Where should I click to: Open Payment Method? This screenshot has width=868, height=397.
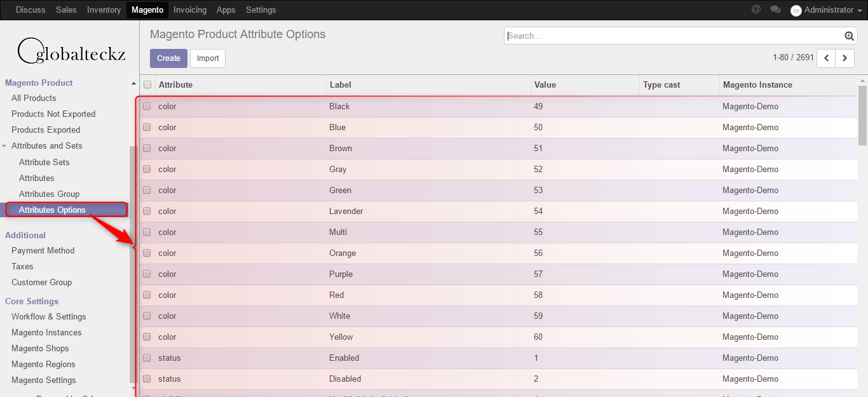43,250
